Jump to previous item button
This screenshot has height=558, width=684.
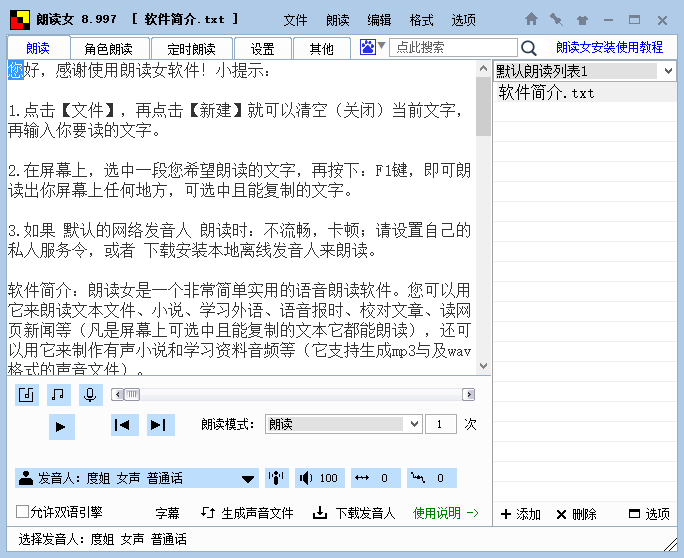[x=125, y=424]
